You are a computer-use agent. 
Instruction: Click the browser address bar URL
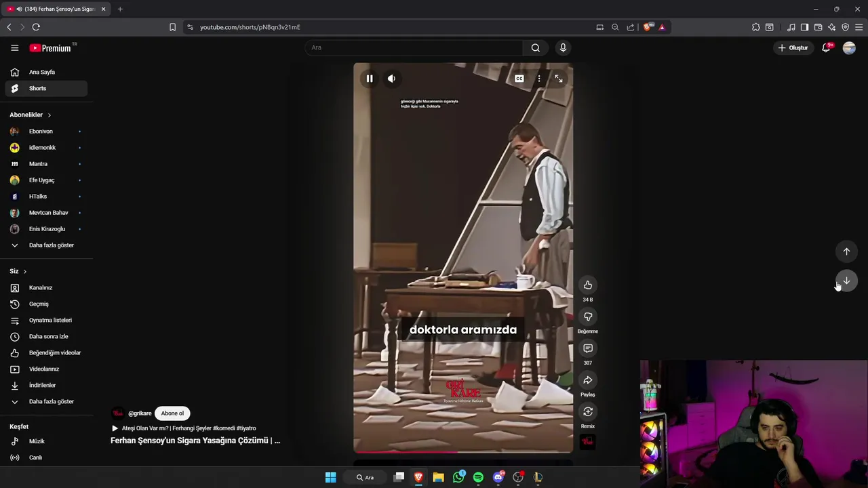pyautogui.click(x=250, y=27)
